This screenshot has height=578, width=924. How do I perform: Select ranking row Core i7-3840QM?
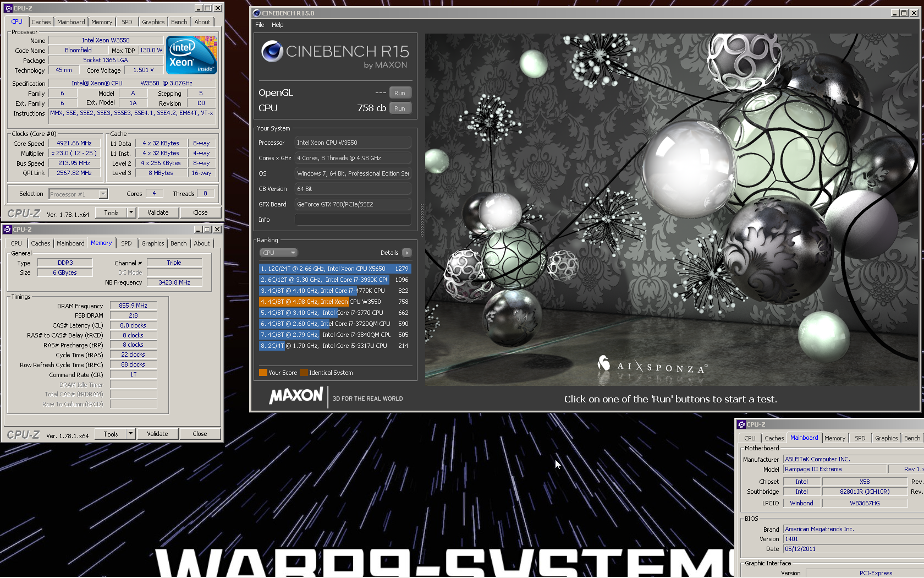[x=335, y=335]
